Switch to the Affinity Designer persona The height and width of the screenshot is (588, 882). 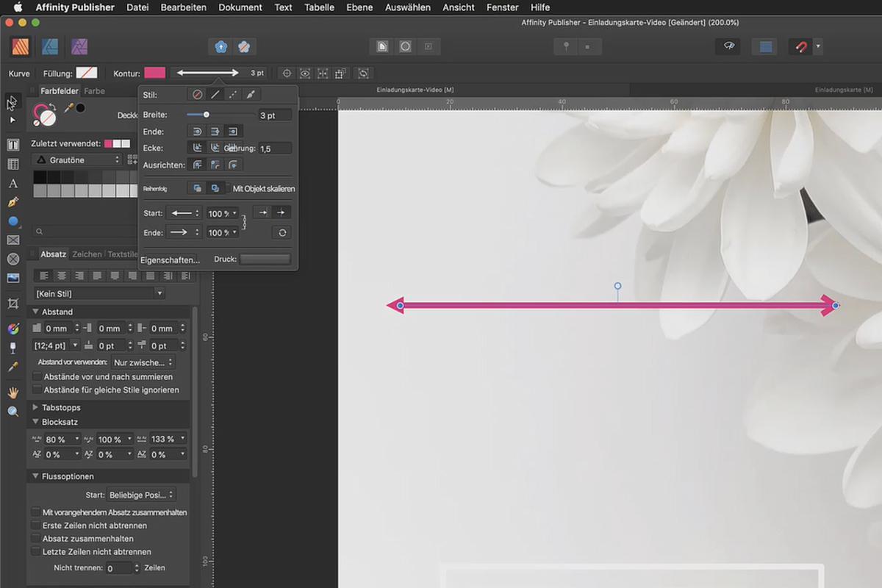[x=49, y=46]
